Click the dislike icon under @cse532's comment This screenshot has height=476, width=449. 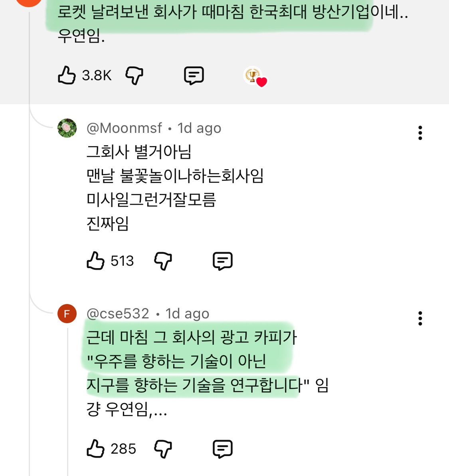(163, 448)
